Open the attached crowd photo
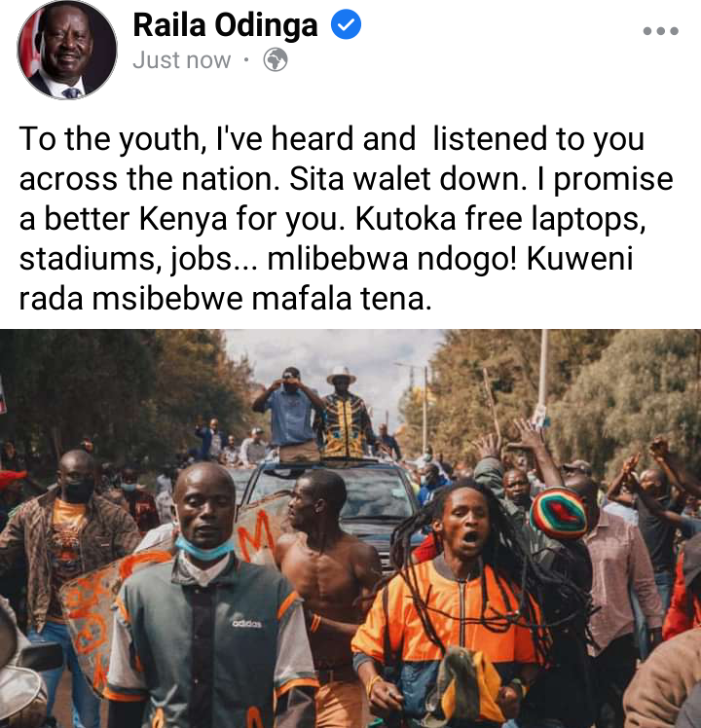 tap(350, 528)
